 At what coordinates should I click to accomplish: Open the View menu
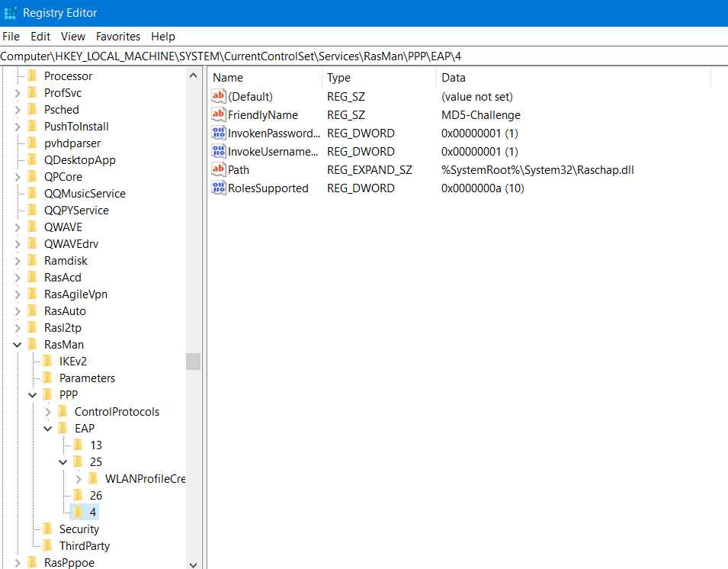(x=73, y=37)
